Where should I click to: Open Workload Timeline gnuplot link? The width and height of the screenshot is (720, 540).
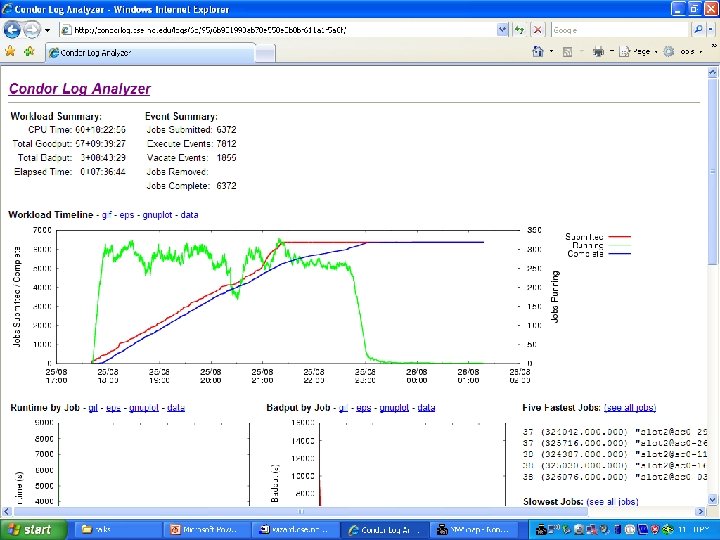point(157,215)
